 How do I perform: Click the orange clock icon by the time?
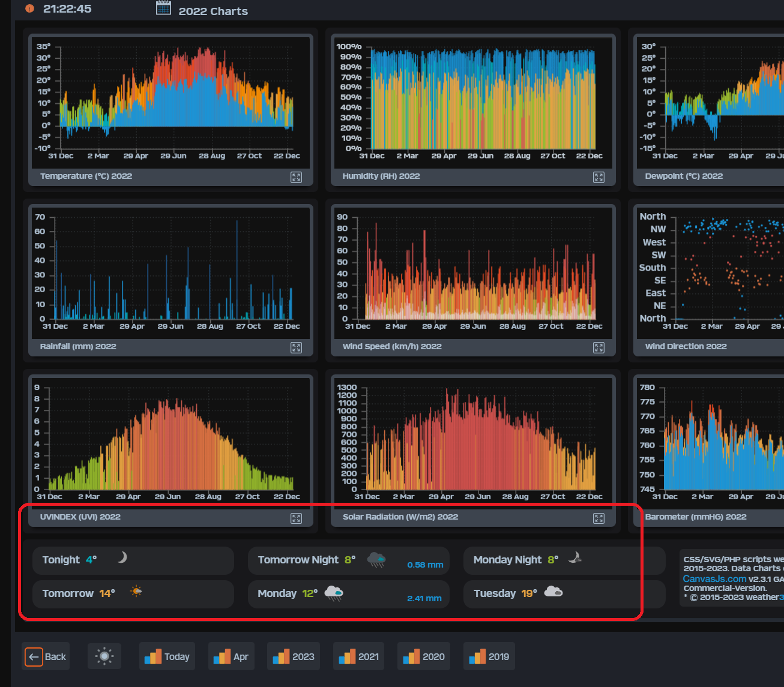(29, 9)
